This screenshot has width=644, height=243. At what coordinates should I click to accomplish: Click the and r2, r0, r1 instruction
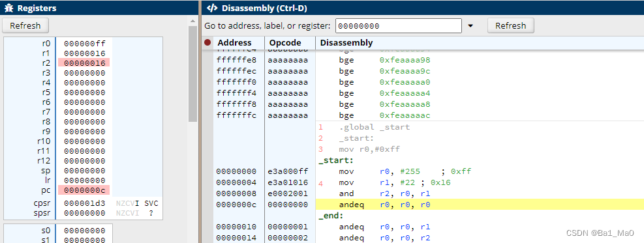pos(384,193)
